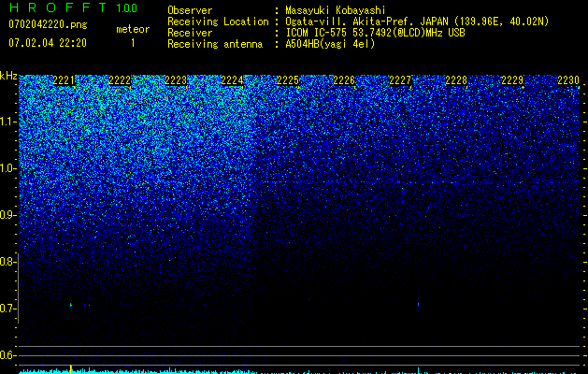Select observer name Masayuki Kobayashi

coord(336,10)
